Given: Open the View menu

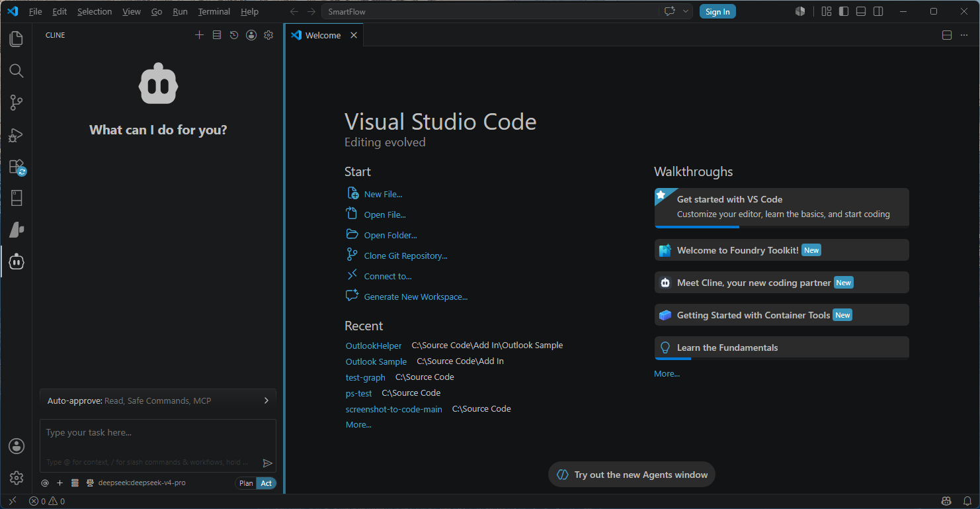Looking at the screenshot, I should 132,11.
